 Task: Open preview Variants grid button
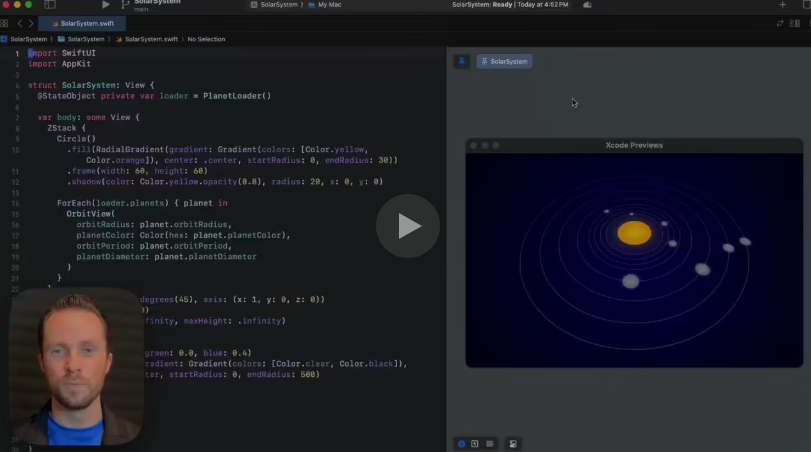pyautogui.click(x=489, y=443)
